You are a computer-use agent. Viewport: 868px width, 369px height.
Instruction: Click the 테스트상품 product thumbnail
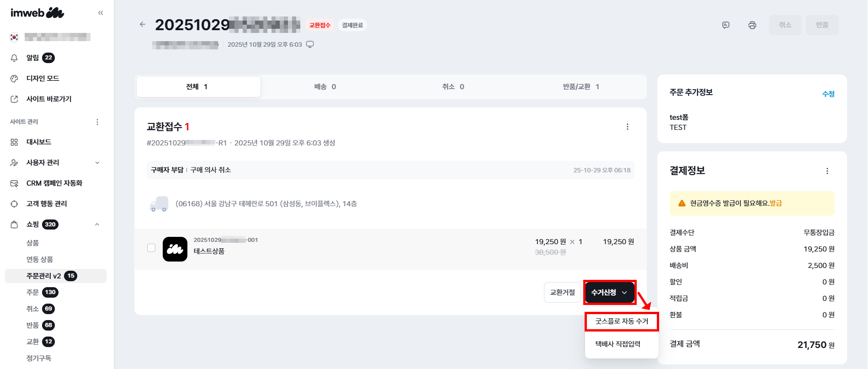(175, 249)
